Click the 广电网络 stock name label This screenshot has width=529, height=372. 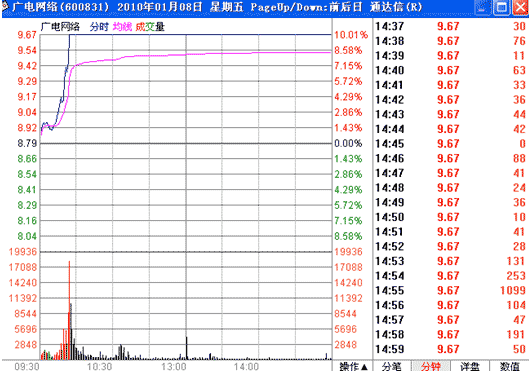pyautogui.click(x=60, y=27)
